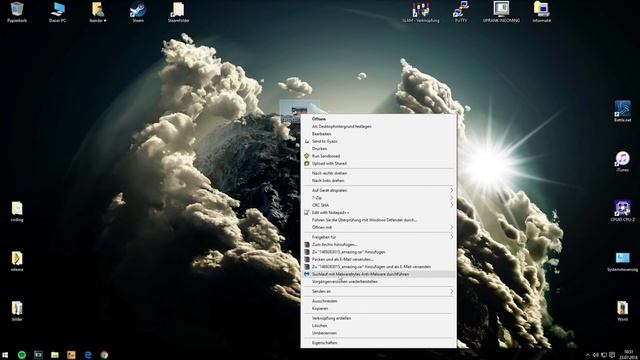The image size is (640, 360).
Task: Expand the Freigeben für submenu
Action: coord(379,237)
